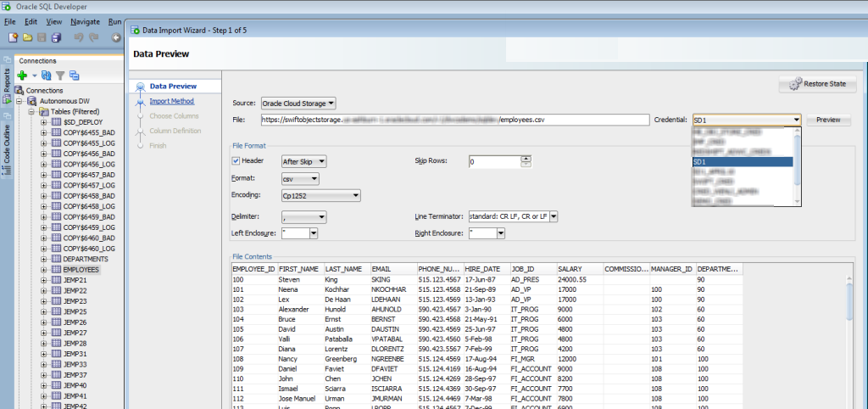Open the Format dropdown (csv)
Screen dimensions: 868x409
[300, 179]
